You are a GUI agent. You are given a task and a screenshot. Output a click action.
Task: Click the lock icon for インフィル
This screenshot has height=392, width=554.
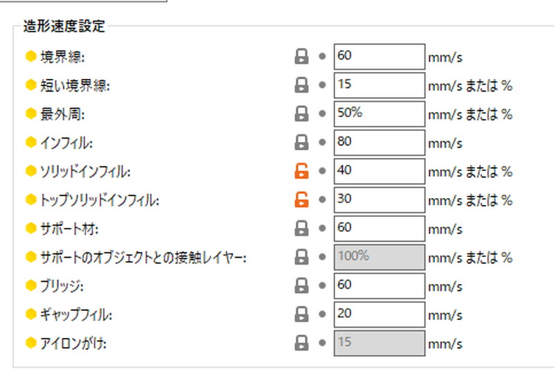click(x=301, y=143)
